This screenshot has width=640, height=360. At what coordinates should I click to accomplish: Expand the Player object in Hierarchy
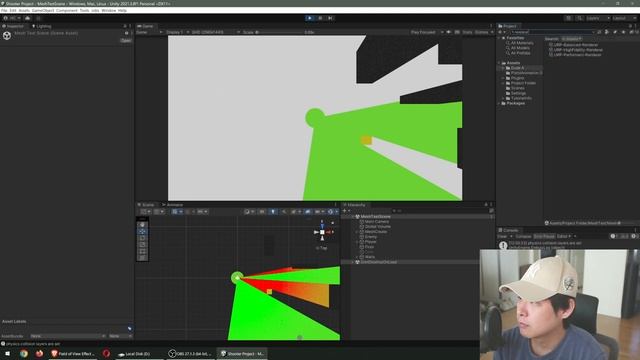click(x=357, y=242)
